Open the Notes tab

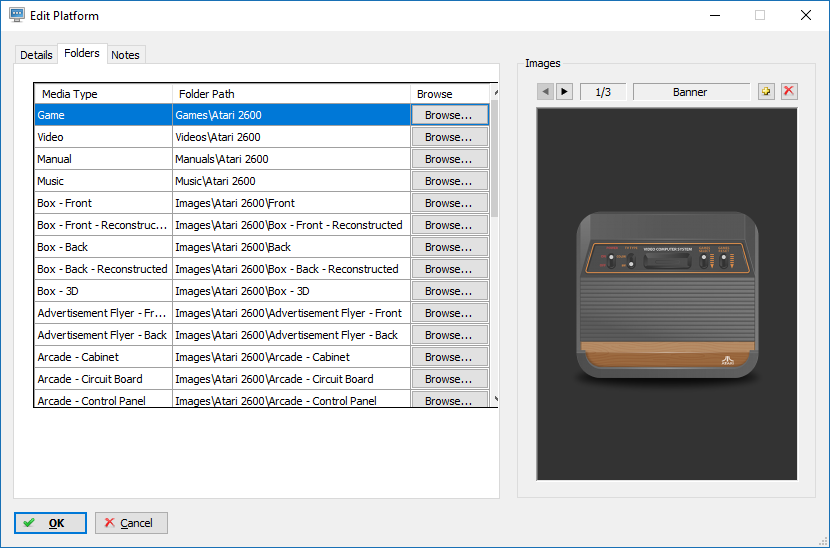pyautogui.click(x=125, y=55)
